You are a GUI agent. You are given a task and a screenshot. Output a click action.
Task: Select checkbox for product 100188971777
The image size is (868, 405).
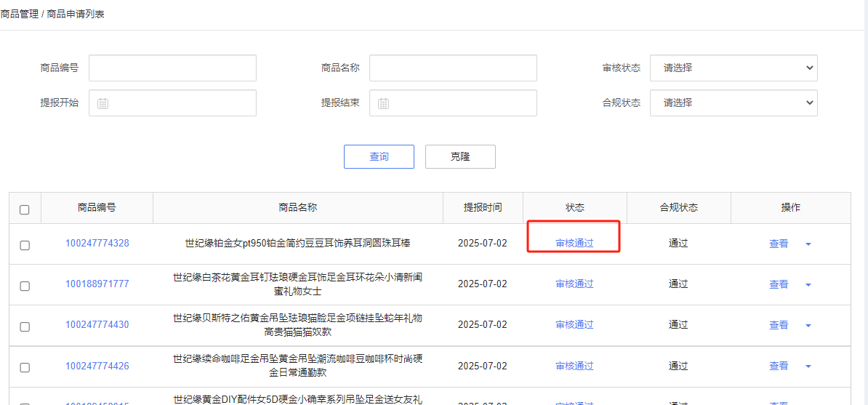coord(25,286)
